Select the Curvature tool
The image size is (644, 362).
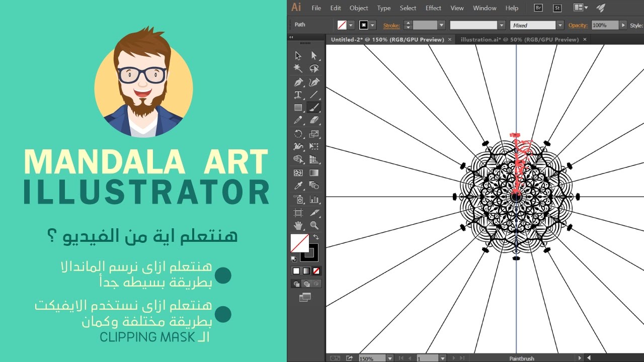pyautogui.click(x=314, y=81)
